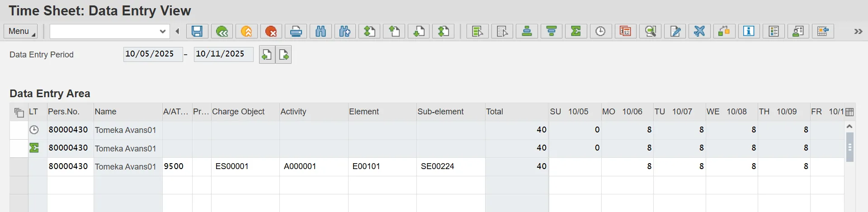The height and width of the screenshot is (212, 868).
Task: Click the green Sigma totals toolbar icon
Action: point(576,31)
